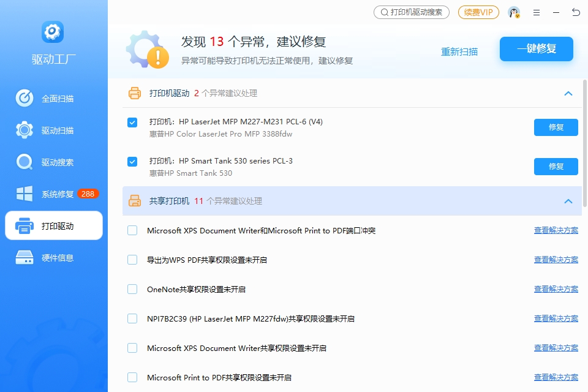Click the 驱动扫描 gear icon
Image resolution: width=588 pixels, height=392 pixels.
pos(24,130)
